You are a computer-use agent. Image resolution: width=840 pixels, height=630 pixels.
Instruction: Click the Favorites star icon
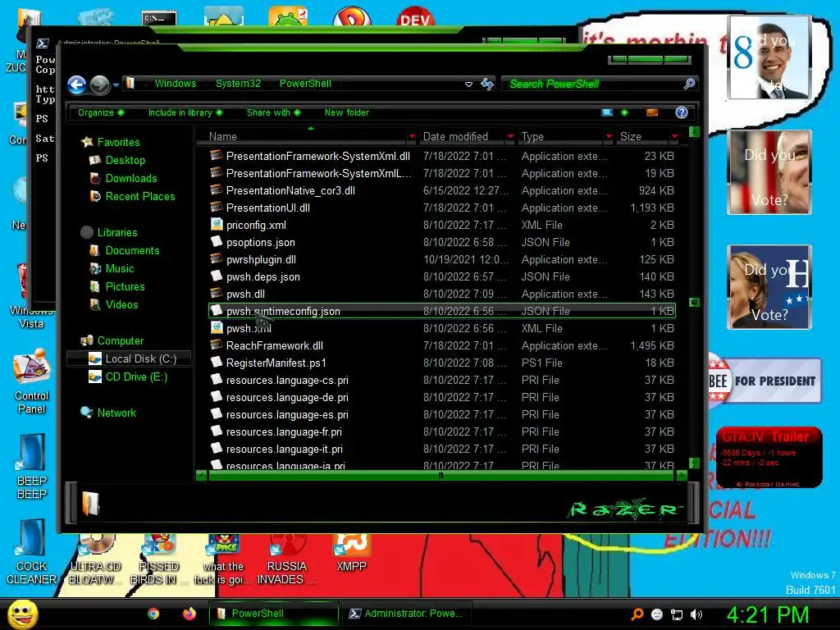point(87,142)
